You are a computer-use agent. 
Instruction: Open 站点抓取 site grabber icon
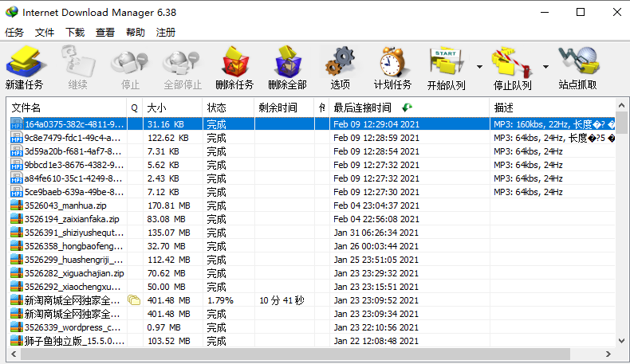(578, 61)
